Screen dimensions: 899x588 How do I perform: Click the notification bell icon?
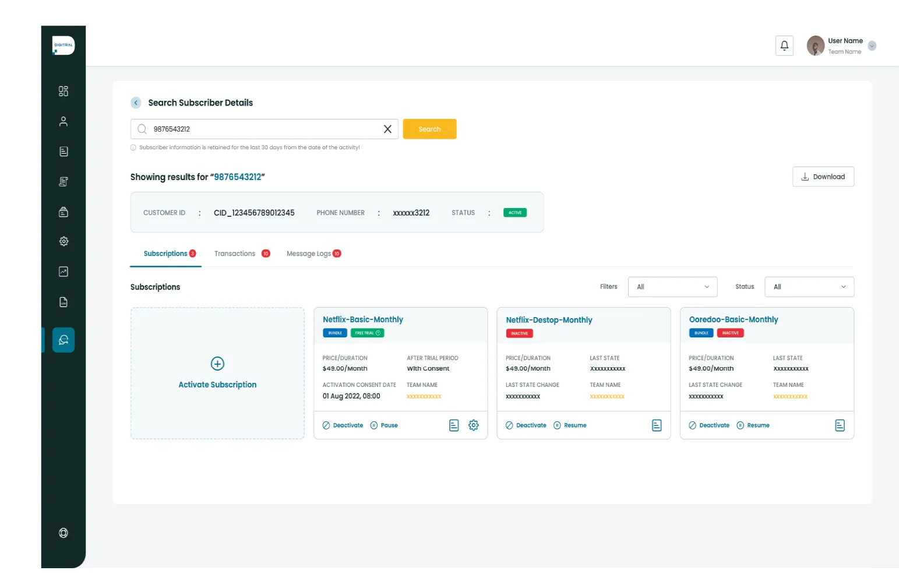click(x=784, y=45)
